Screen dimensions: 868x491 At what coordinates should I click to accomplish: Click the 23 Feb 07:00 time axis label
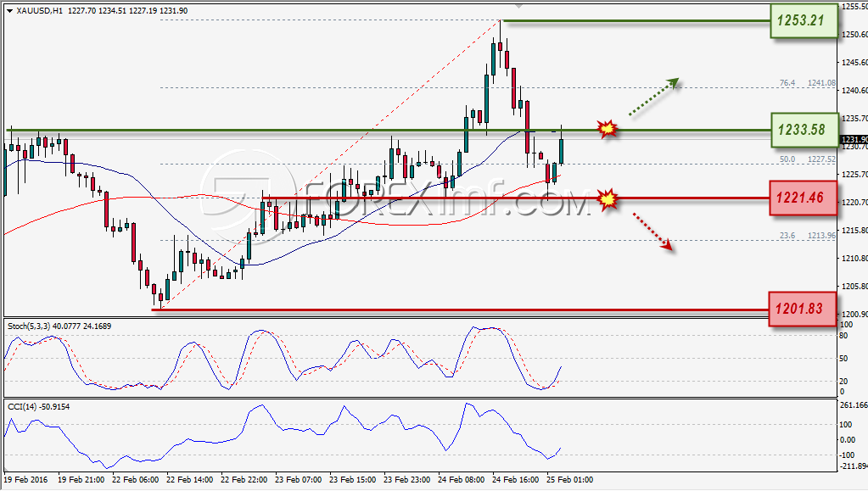coord(298,480)
